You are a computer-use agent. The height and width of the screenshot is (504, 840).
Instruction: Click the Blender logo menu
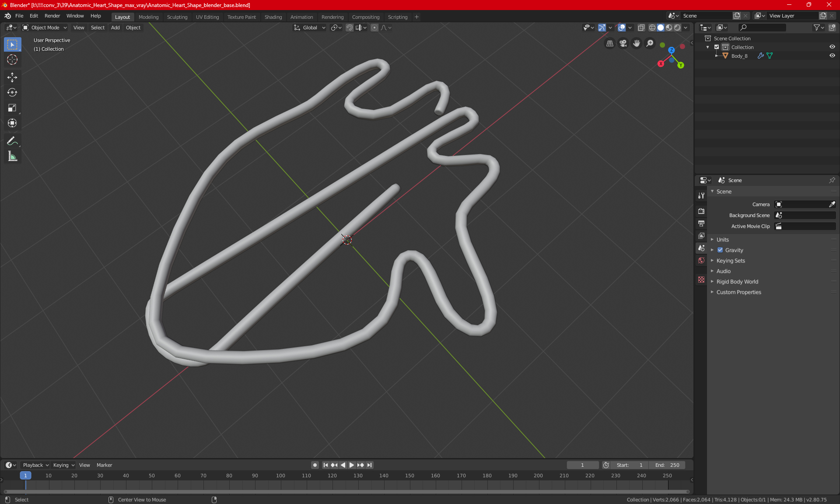7,16
